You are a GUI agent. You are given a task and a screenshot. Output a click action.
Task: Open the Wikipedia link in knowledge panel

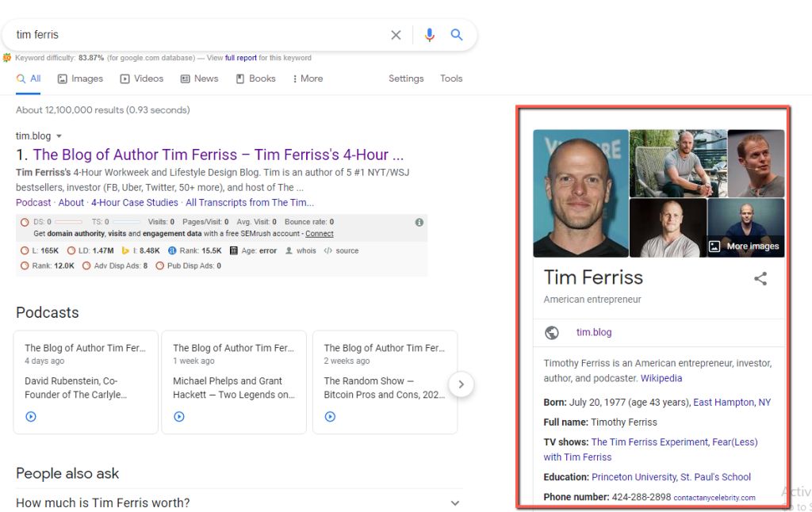(661, 378)
